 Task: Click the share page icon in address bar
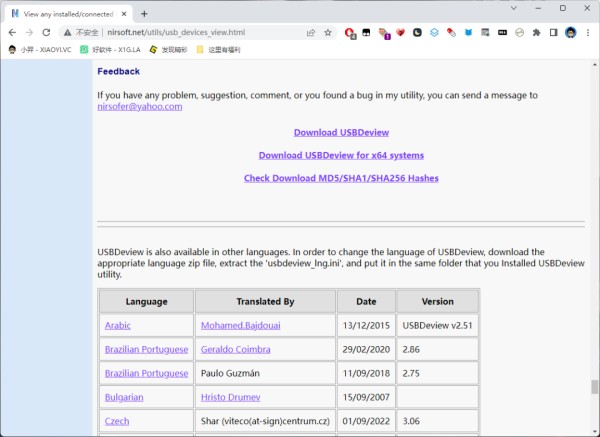pyautogui.click(x=311, y=33)
